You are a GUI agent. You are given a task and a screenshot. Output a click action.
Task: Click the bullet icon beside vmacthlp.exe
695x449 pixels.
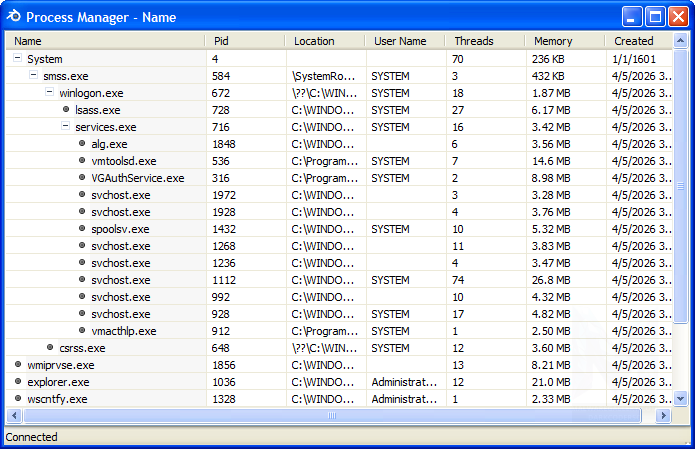click(x=82, y=331)
